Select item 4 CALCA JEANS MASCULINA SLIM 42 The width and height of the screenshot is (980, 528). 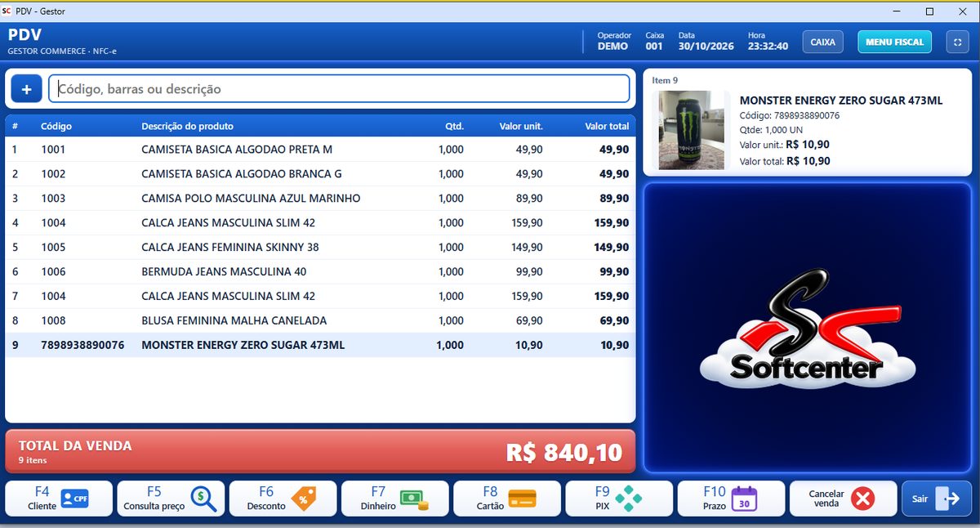[x=320, y=223]
